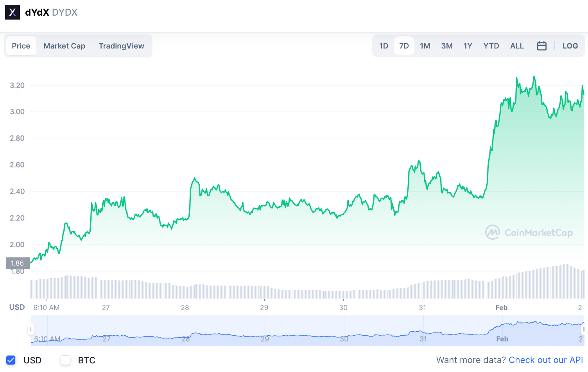This screenshot has height=372, width=588.
Task: Click the Feb label on the x-axis
Action: pyautogui.click(x=502, y=307)
